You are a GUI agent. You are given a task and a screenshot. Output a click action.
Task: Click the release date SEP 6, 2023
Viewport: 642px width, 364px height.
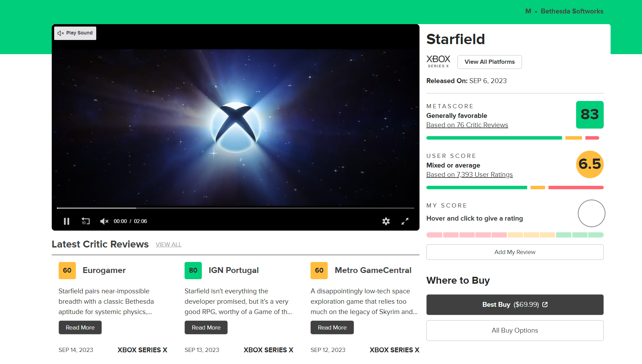[488, 81]
